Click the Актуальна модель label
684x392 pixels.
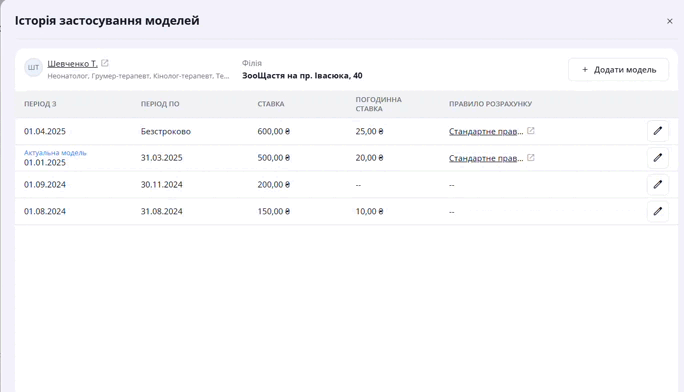(x=55, y=153)
